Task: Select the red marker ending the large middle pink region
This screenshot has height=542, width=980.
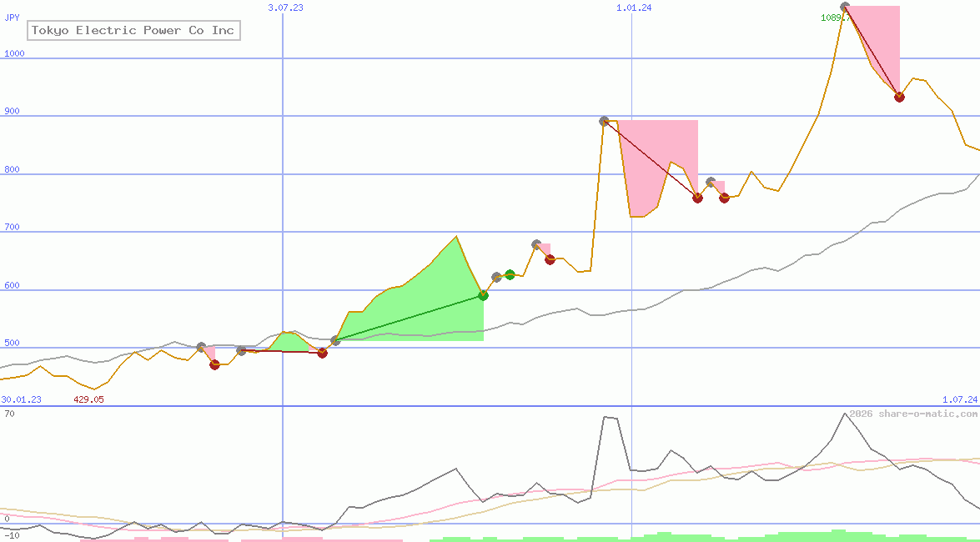Action: pyautogui.click(x=697, y=198)
